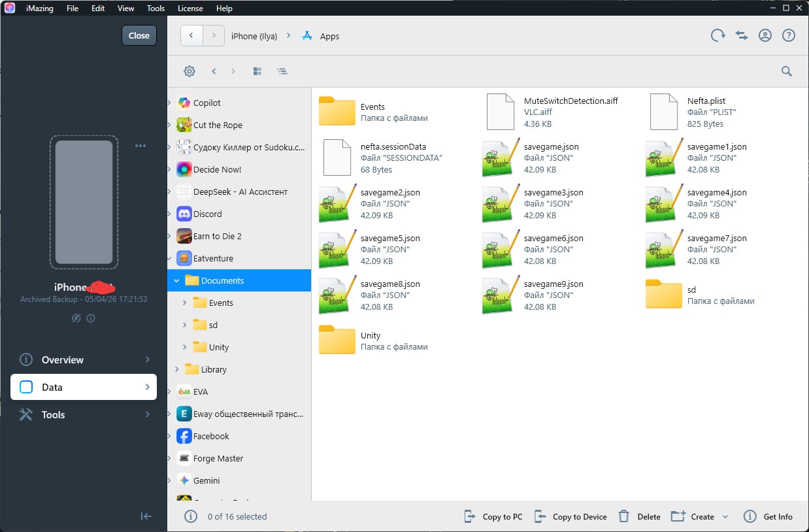Collapse the sidebar with arrow icon

[x=146, y=516]
